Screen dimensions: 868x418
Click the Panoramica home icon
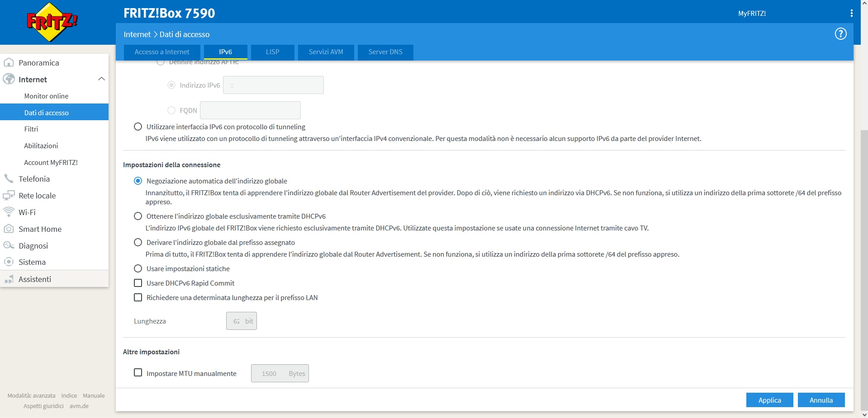click(x=9, y=62)
